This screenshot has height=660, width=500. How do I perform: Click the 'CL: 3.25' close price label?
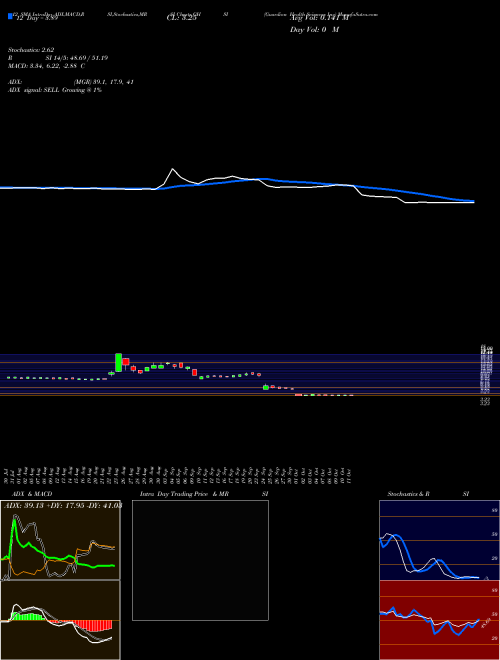click(x=181, y=18)
